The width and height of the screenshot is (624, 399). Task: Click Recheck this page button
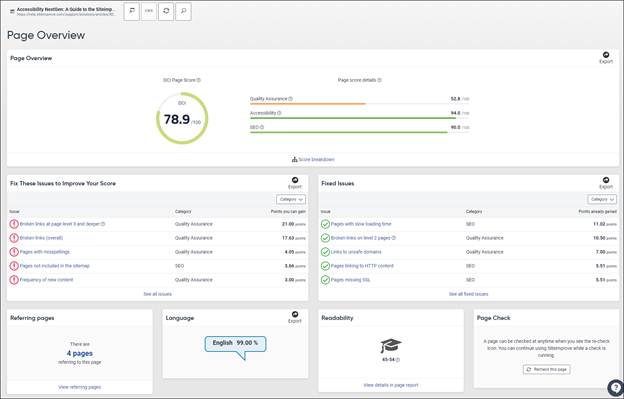click(x=546, y=369)
